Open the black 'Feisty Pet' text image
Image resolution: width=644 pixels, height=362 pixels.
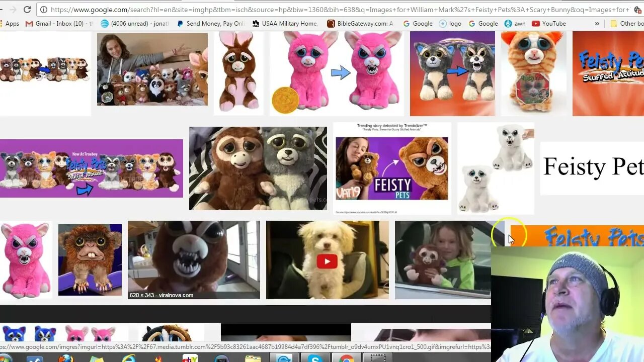pyautogui.click(x=592, y=167)
